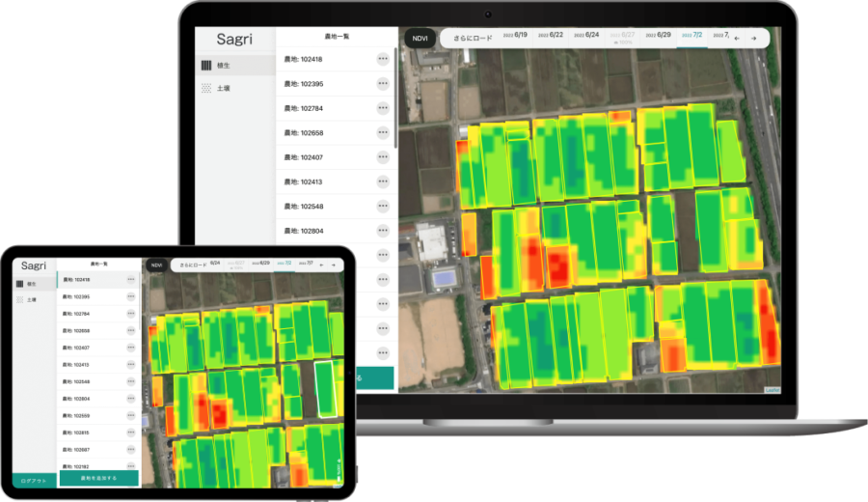Open options menu for 農地: 102687 on tablet

tap(131, 449)
